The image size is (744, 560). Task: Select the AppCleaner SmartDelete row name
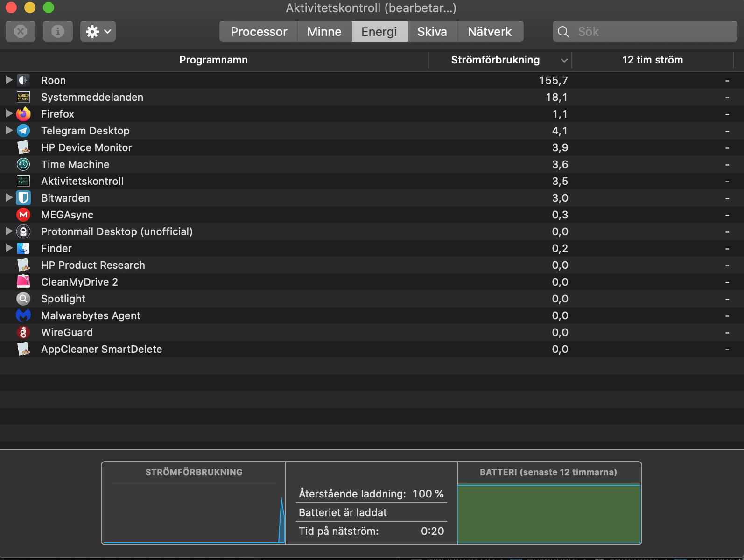(x=101, y=349)
